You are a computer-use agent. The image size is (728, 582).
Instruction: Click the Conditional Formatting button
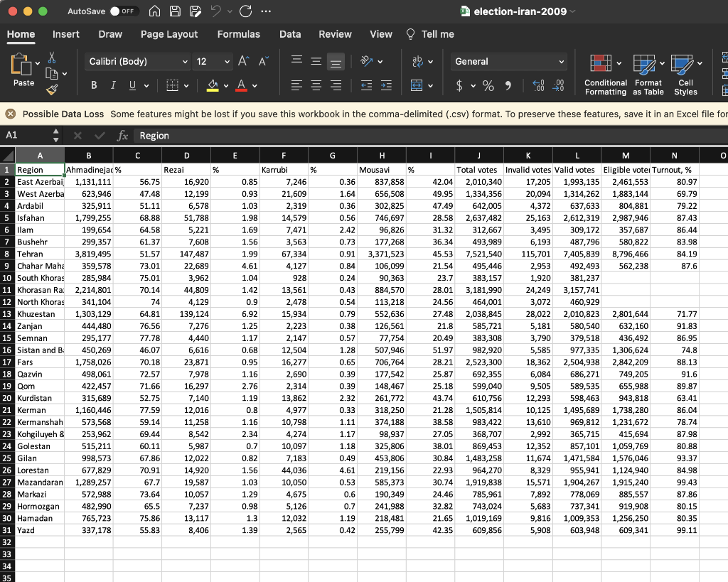click(605, 75)
